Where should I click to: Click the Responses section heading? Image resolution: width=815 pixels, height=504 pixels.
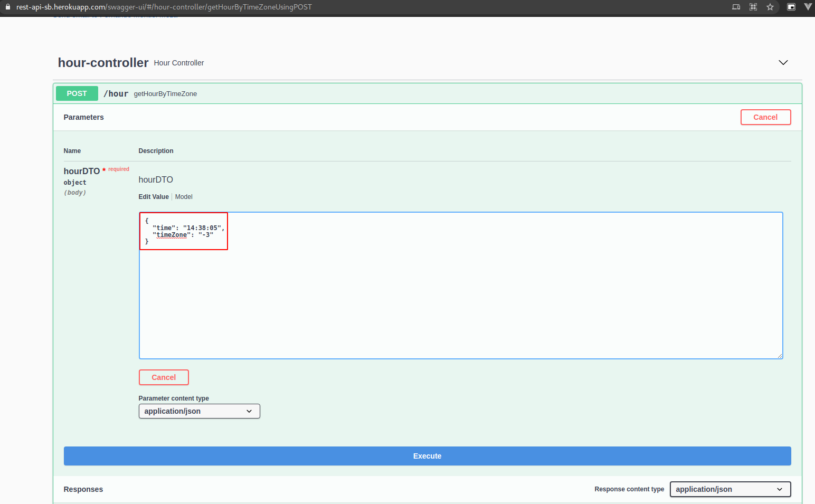click(x=83, y=489)
